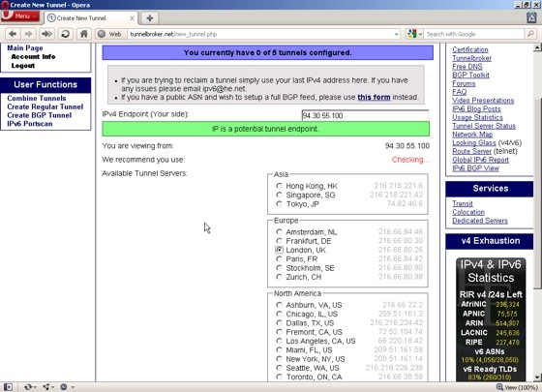Select Stockholm, SE tunnel server
This screenshot has width=542, height=392.
point(279,267)
